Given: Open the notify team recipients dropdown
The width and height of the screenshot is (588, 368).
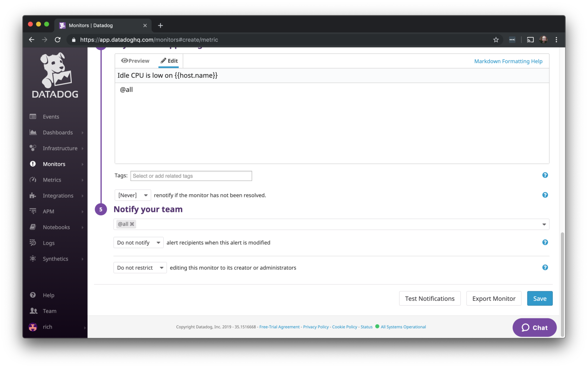Looking at the screenshot, I should 544,224.
